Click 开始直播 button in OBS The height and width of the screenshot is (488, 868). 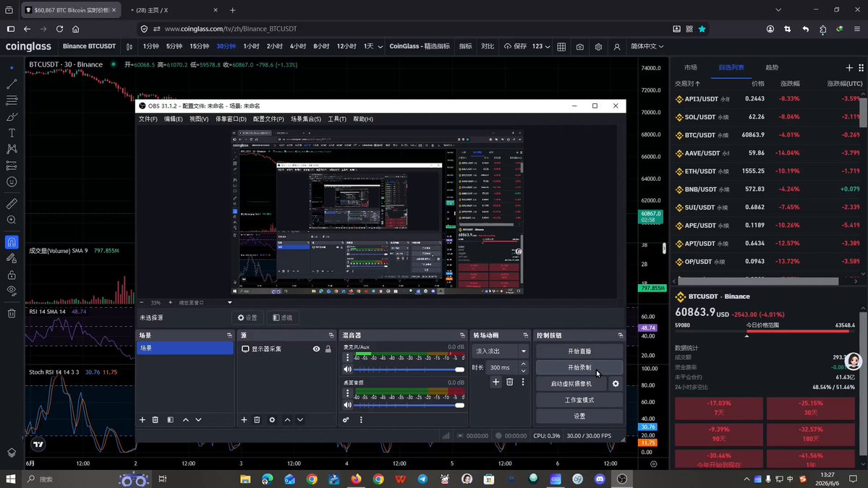click(x=579, y=351)
